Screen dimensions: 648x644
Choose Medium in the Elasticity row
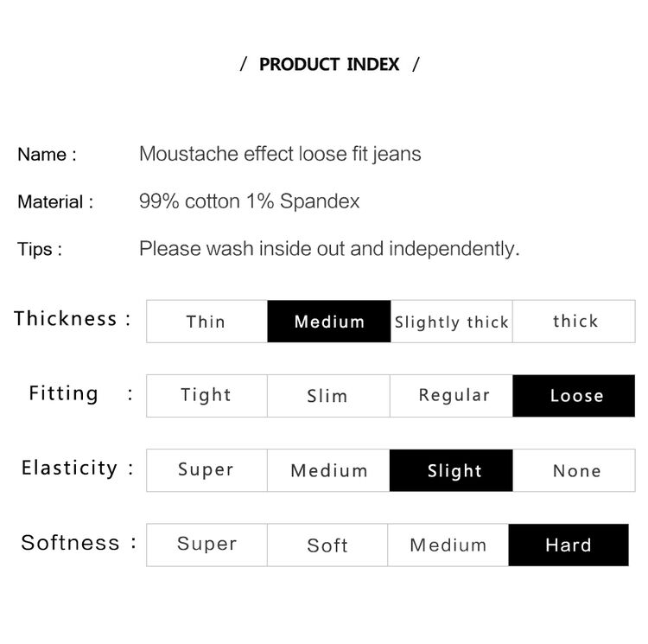coord(328,470)
